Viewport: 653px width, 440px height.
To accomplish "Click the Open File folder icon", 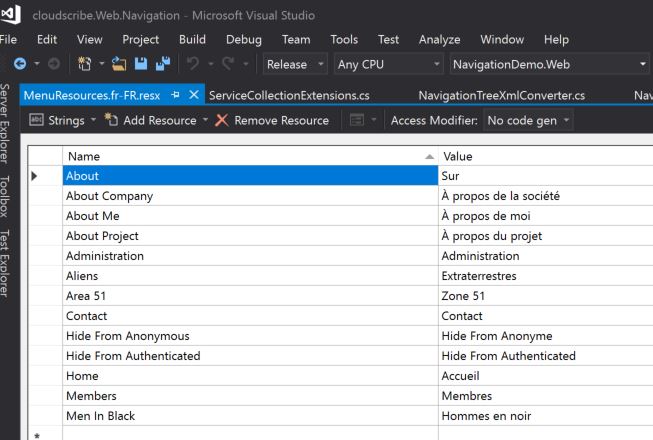I will (119, 64).
